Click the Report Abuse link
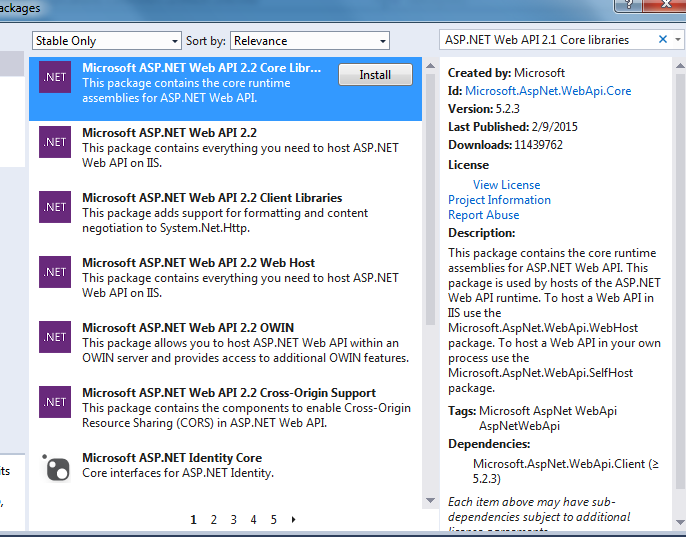The height and width of the screenshot is (537, 686). pyautogui.click(x=483, y=215)
